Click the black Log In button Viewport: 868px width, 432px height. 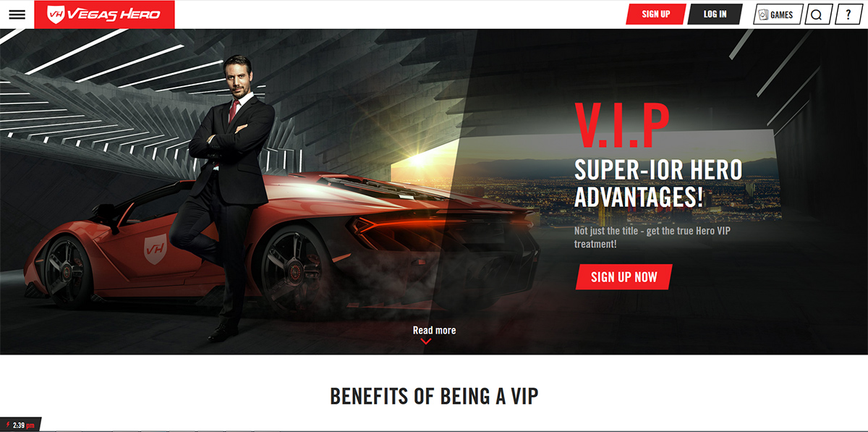(715, 14)
